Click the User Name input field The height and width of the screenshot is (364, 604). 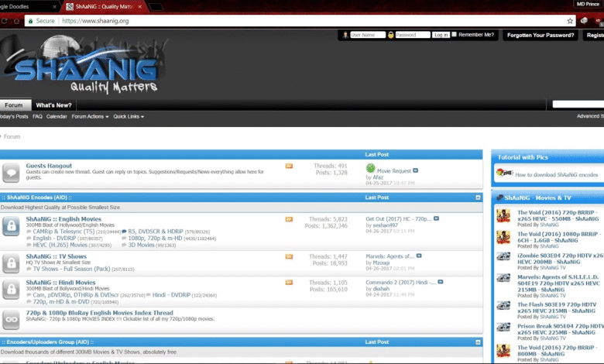coord(368,35)
